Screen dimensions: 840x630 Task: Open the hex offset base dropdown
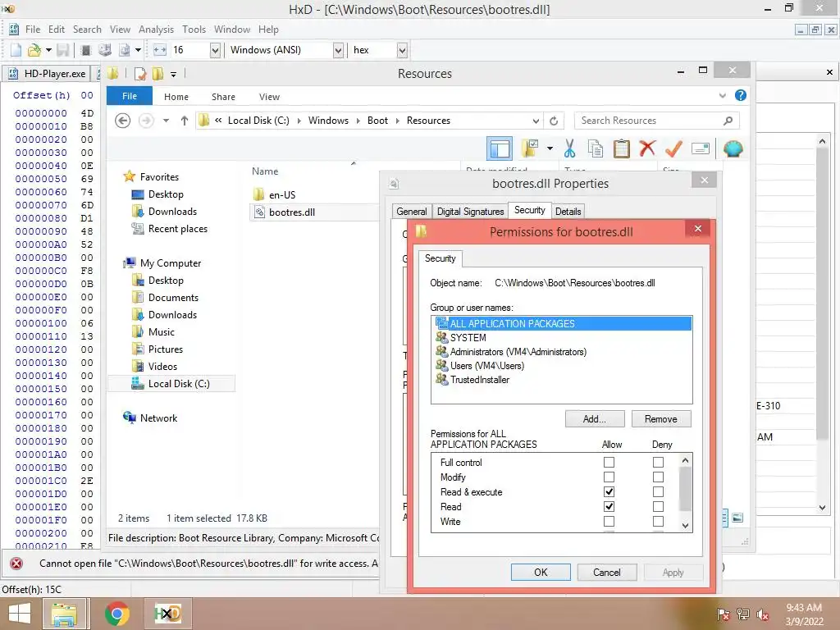402,50
